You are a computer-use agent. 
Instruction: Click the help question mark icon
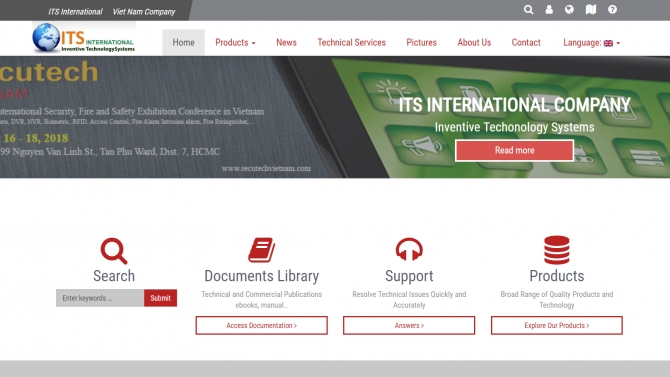coord(612,9)
